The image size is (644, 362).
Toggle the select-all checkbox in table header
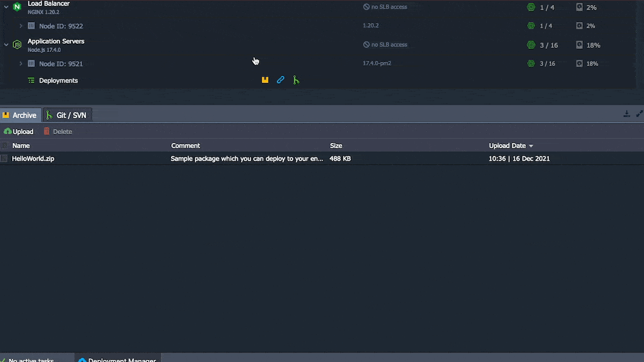click(4, 146)
